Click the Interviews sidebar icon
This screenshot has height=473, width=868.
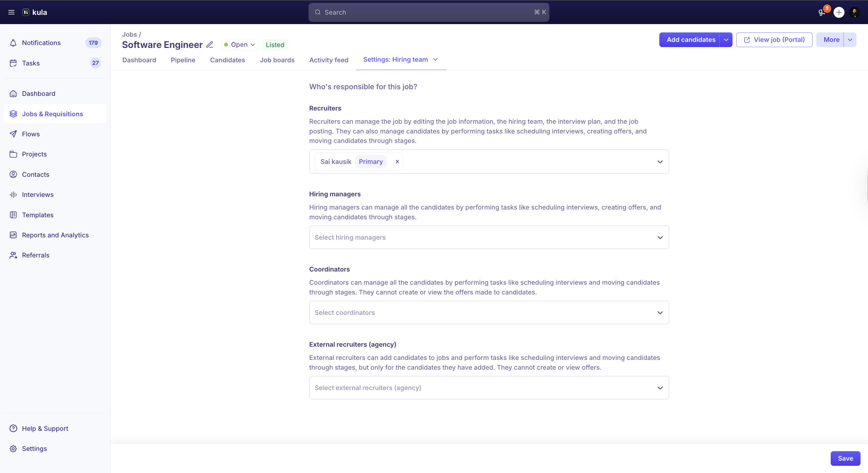pos(13,194)
